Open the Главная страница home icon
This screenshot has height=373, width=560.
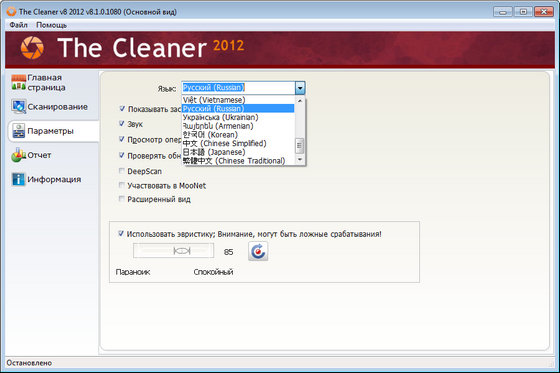pyautogui.click(x=18, y=82)
